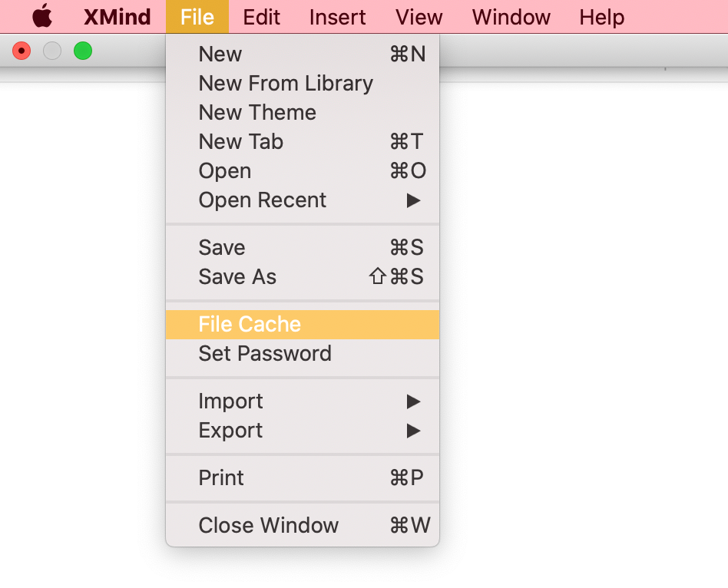Select the Save As option
The width and height of the screenshot is (728, 588).
303,276
